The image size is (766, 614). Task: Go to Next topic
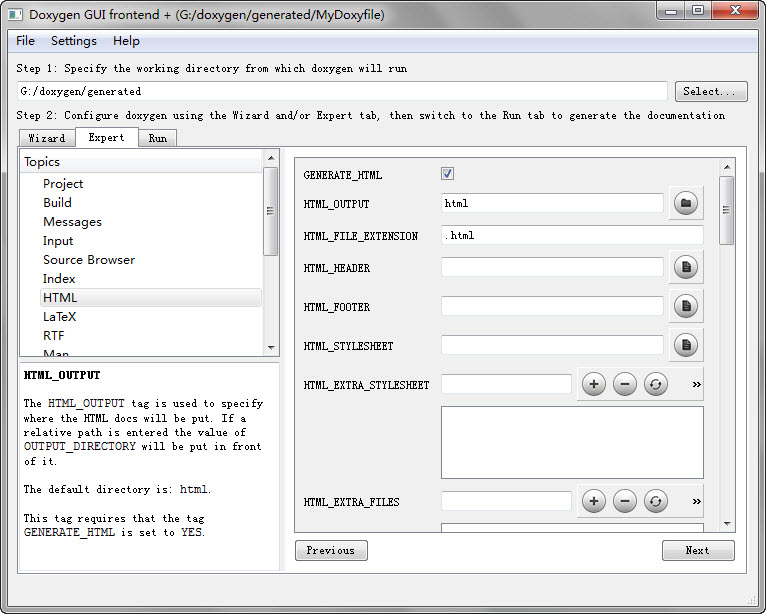[698, 550]
